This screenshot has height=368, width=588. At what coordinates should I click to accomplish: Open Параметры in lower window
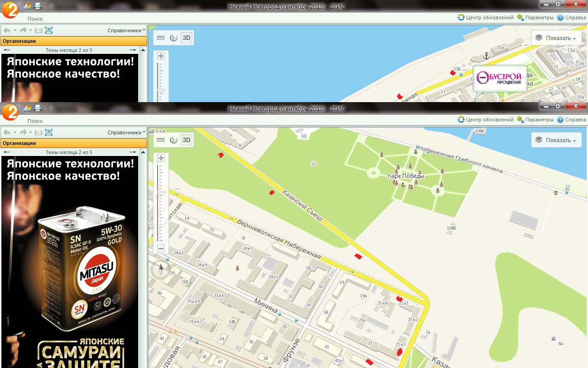click(x=535, y=120)
